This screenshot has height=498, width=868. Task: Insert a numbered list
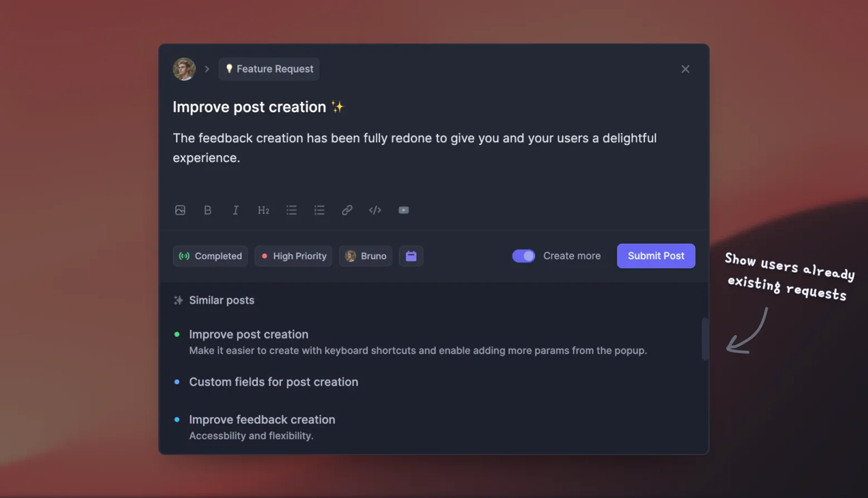pyautogui.click(x=319, y=210)
